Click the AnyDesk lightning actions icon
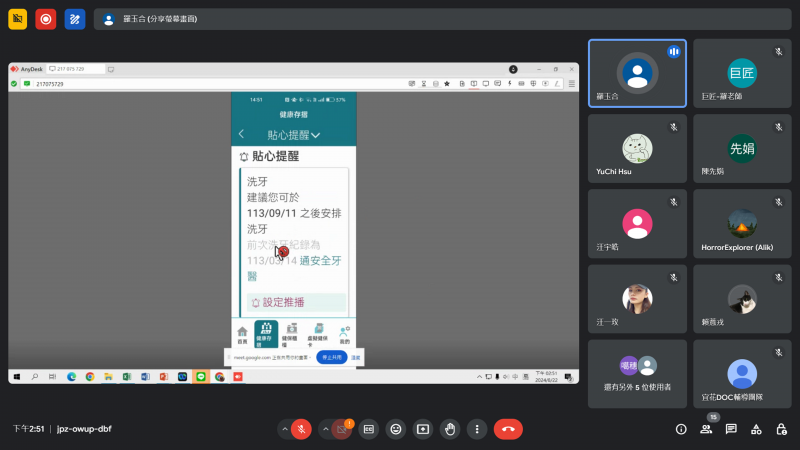The image size is (800, 450). point(509,84)
